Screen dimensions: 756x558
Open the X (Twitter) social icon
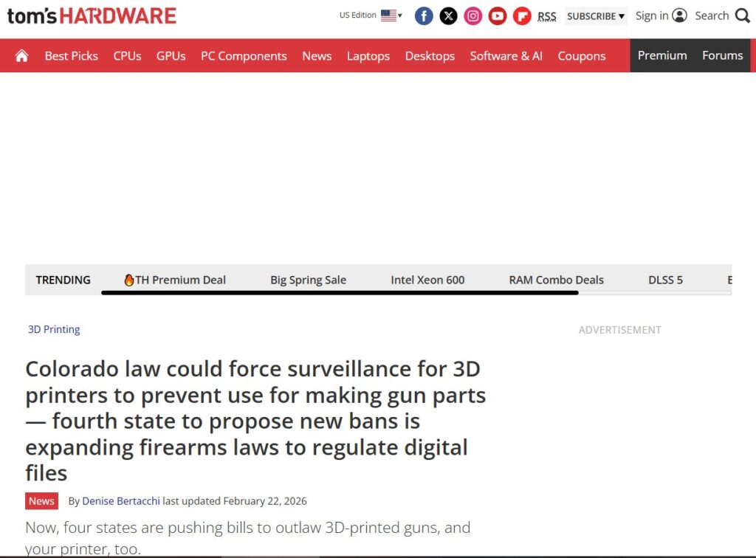point(448,15)
